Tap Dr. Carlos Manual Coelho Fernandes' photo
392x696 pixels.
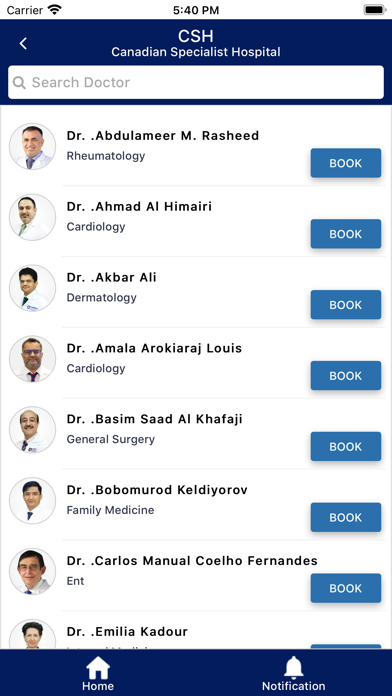pos(32,572)
